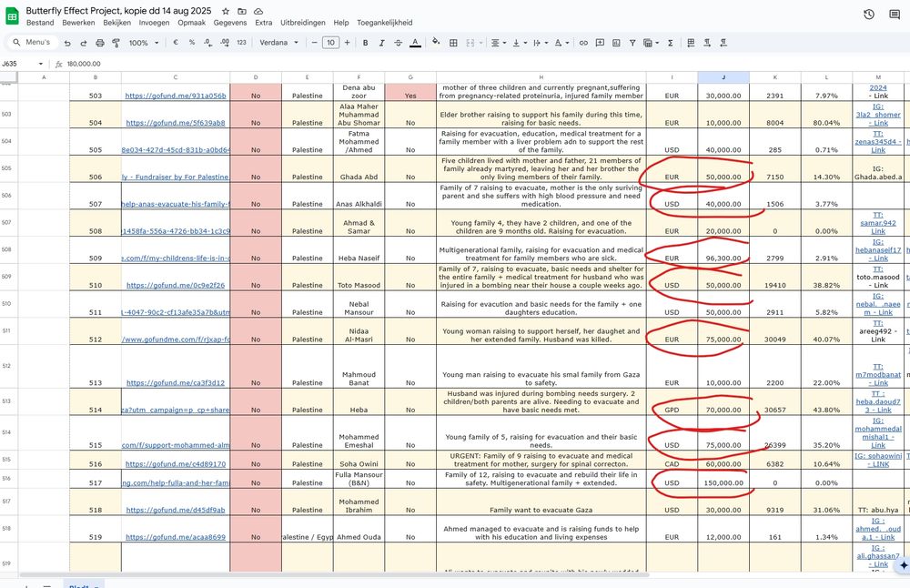Viewport: 910px width, 588px height.
Task: Increase font size with plus button
Action: tap(347, 43)
